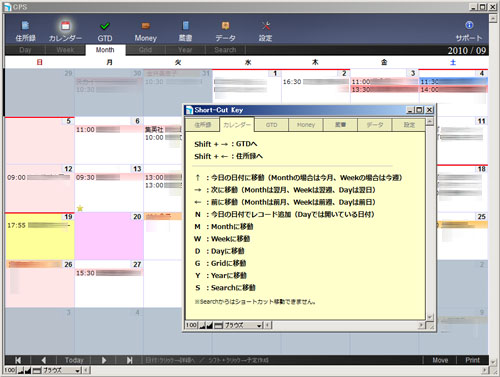Open the 16:30 event on day 2
This screenshot has height=377, width=500.
[x=315, y=82]
